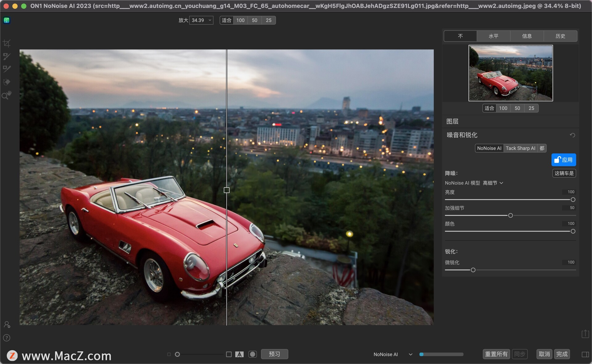Select the Crop tool

tap(7, 43)
